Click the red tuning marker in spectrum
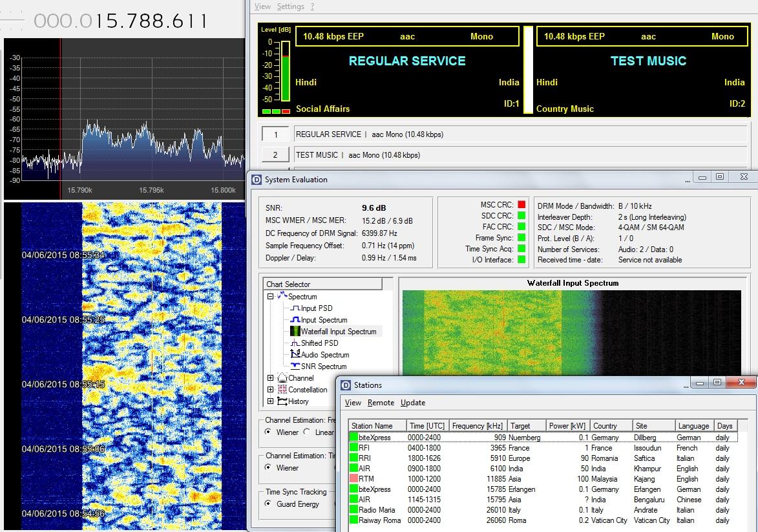Screen dimensions: 758x532 tap(61, 116)
